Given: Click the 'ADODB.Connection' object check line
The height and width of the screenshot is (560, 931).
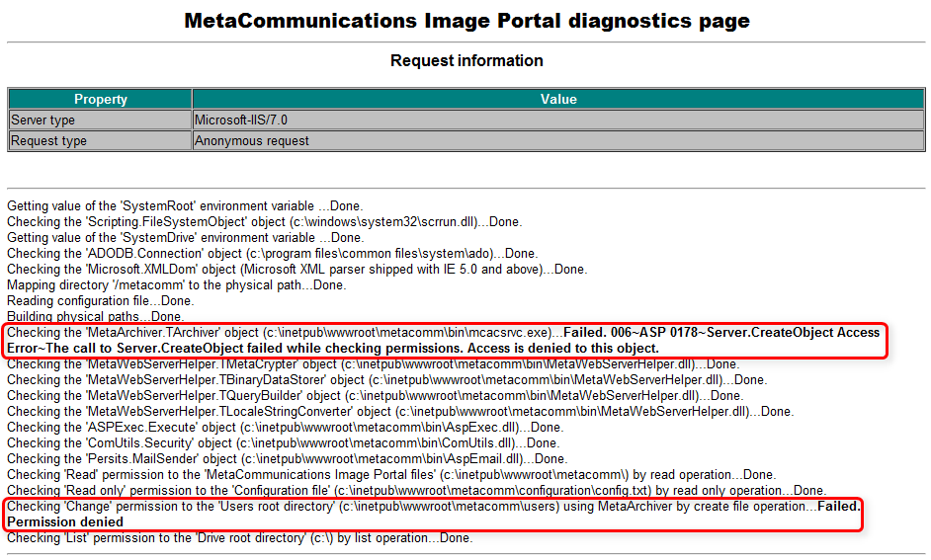Looking at the screenshot, I should [273, 253].
